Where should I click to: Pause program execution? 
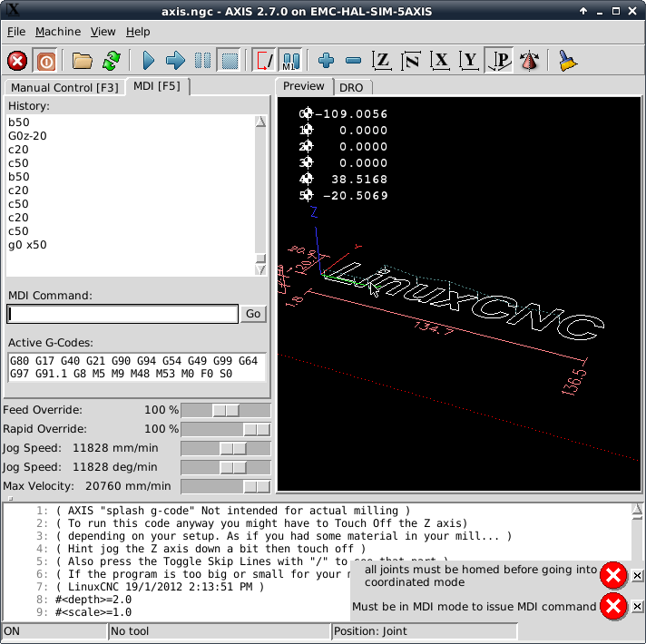(202, 61)
